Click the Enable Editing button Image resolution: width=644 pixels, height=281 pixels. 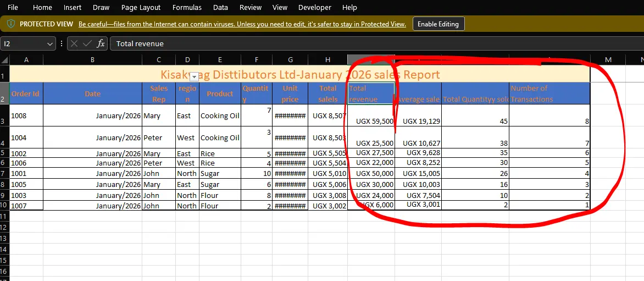click(x=438, y=24)
